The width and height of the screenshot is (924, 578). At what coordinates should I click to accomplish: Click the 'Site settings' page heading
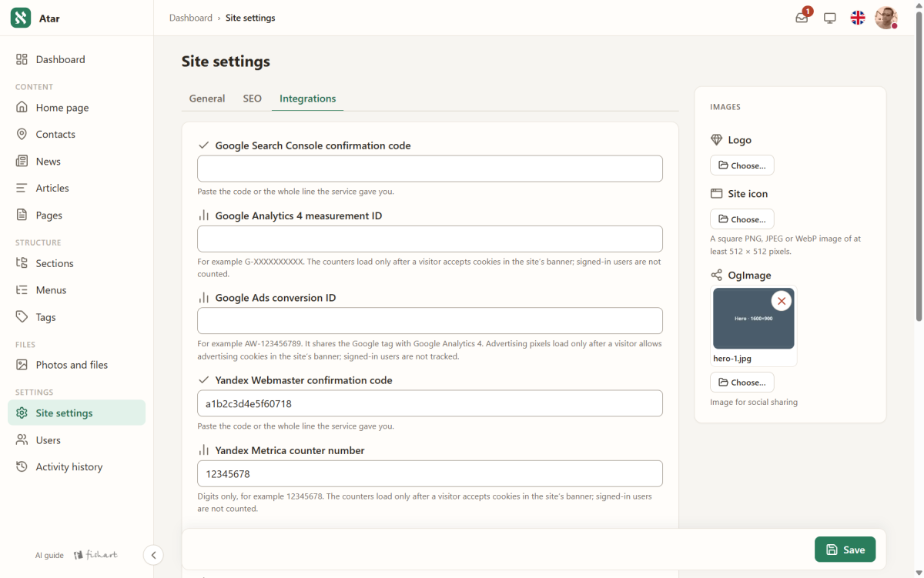click(x=226, y=62)
